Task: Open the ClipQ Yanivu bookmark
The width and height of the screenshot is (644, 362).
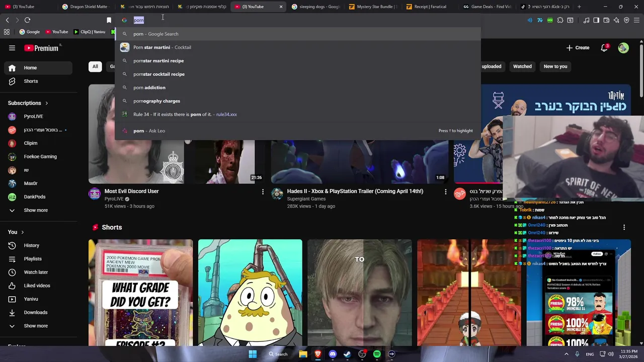Action: click(x=90, y=32)
